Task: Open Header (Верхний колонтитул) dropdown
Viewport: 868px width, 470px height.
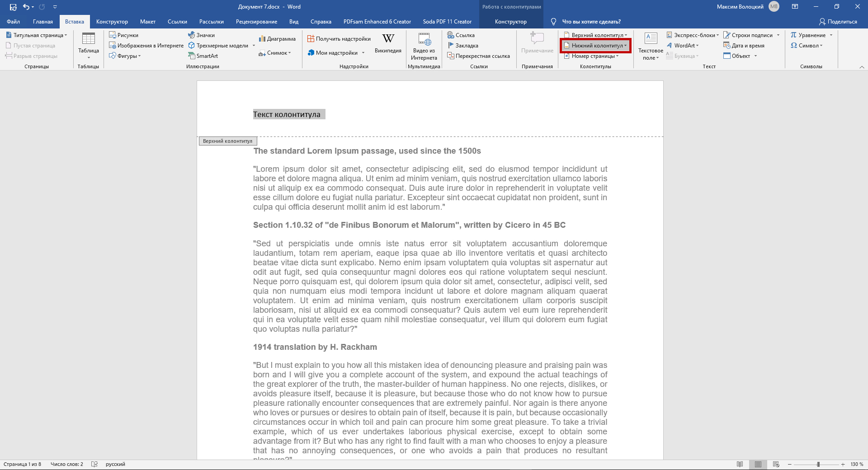Action: pos(595,35)
